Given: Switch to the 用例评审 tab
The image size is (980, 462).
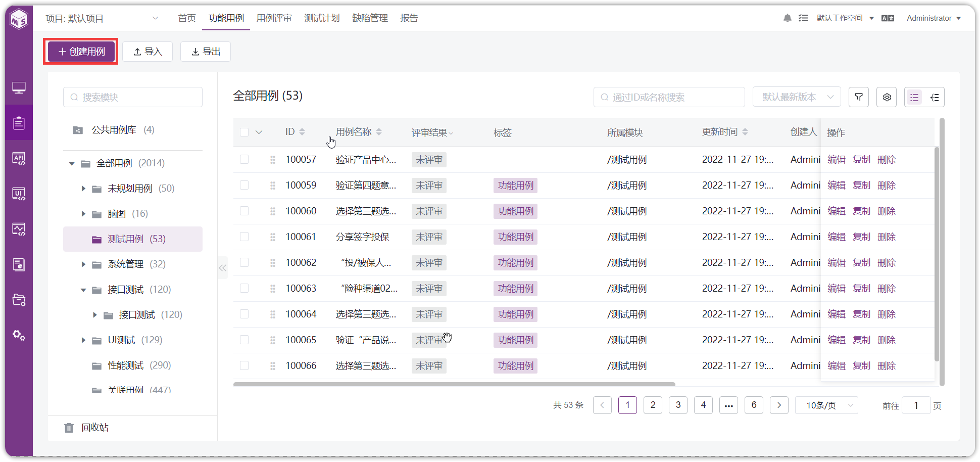Looking at the screenshot, I should pos(274,18).
